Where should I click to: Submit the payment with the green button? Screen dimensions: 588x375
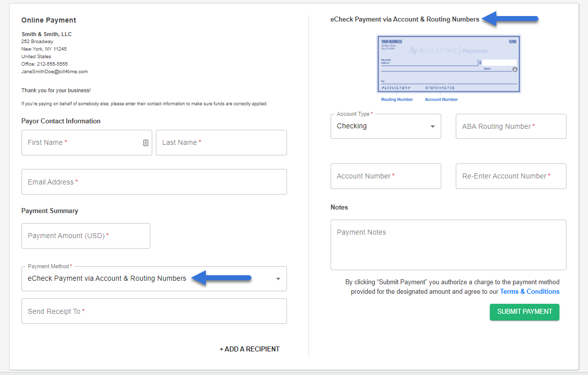click(524, 312)
